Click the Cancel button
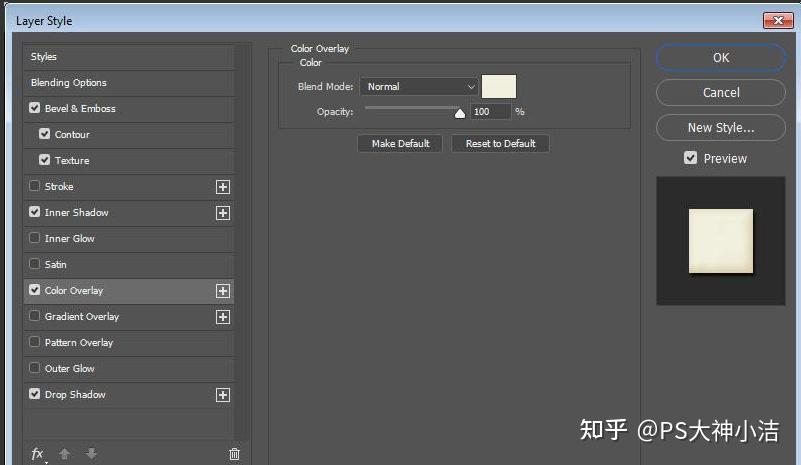The width and height of the screenshot is (801, 465). (721, 92)
